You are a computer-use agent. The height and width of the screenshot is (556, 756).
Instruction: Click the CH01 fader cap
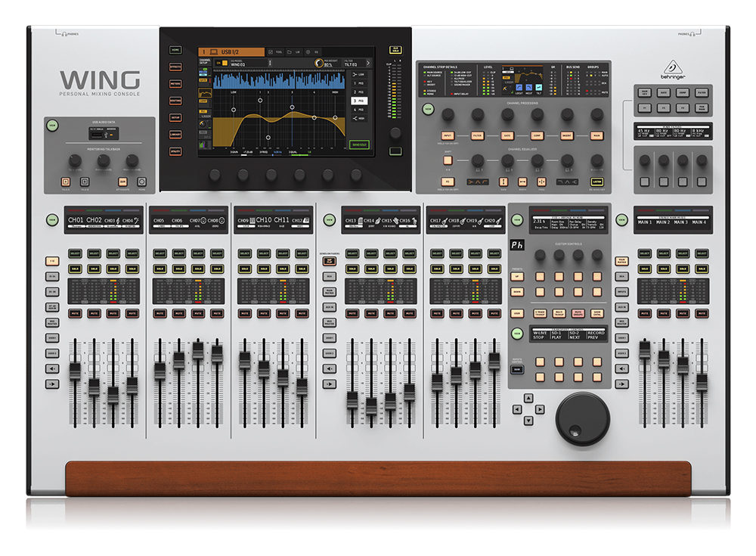75,371
